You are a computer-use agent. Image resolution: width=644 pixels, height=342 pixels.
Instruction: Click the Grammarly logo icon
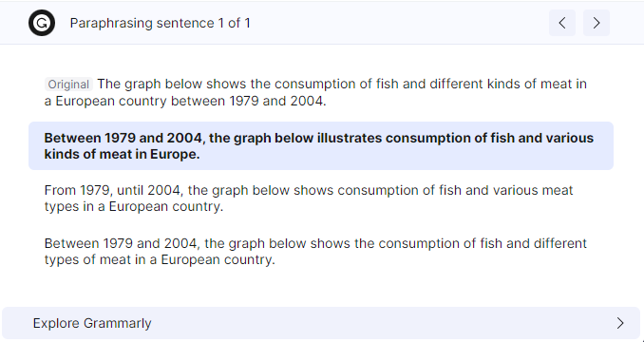(42, 23)
